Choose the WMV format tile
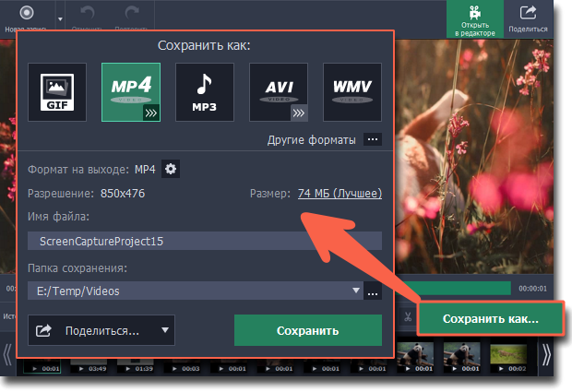This screenshot has height=392, width=572. click(352, 92)
